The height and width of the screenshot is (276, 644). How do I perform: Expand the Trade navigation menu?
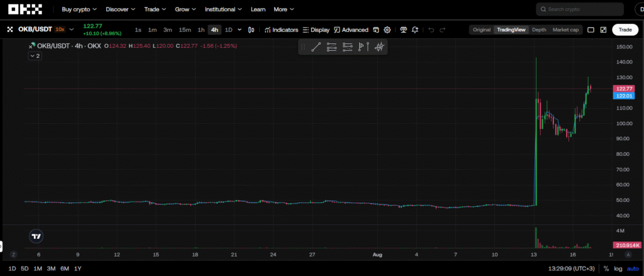tap(155, 9)
